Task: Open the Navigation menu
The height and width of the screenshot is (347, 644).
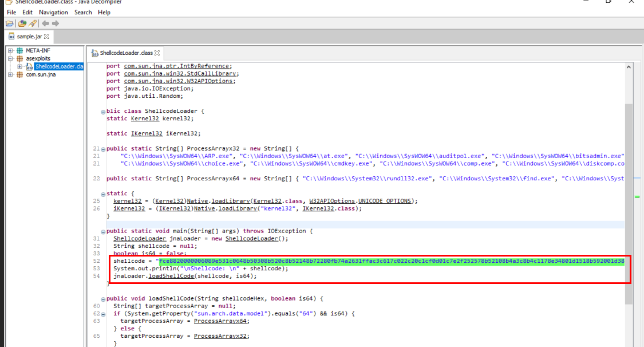Action: click(53, 13)
